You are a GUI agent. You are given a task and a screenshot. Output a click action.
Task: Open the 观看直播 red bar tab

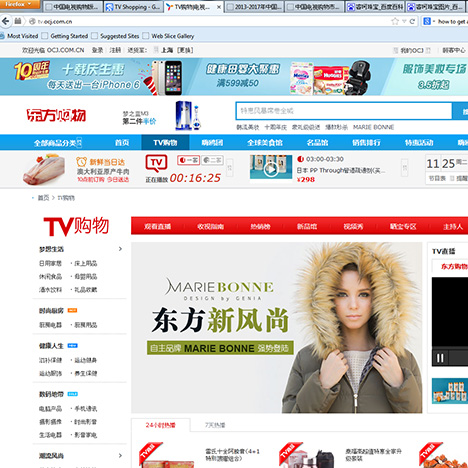click(x=157, y=226)
